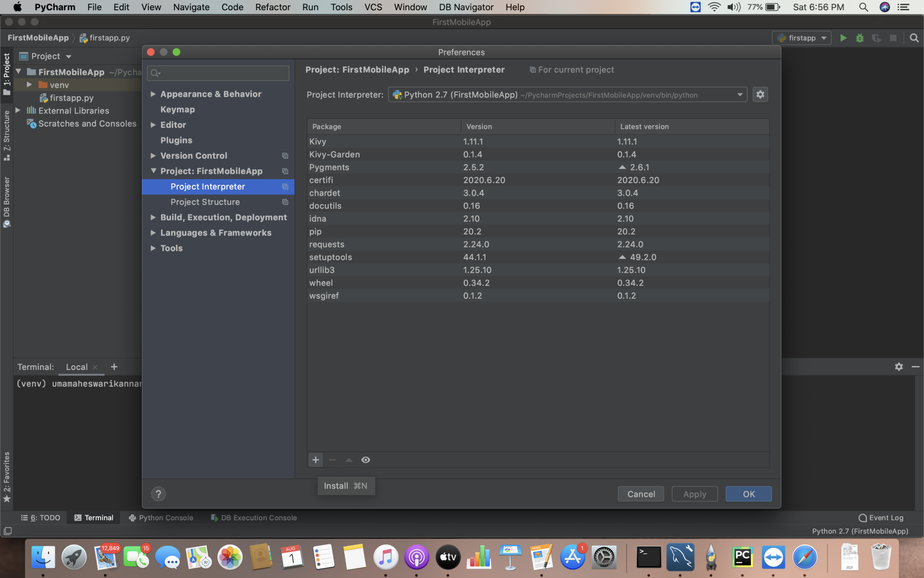Expand Appearance & Behavior settings
Viewport: 924px width, 578px height.
point(153,94)
